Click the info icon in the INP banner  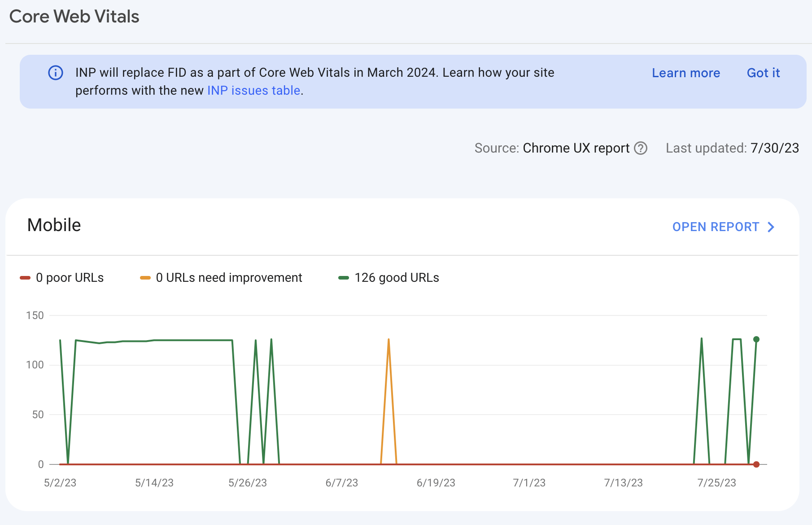click(55, 72)
